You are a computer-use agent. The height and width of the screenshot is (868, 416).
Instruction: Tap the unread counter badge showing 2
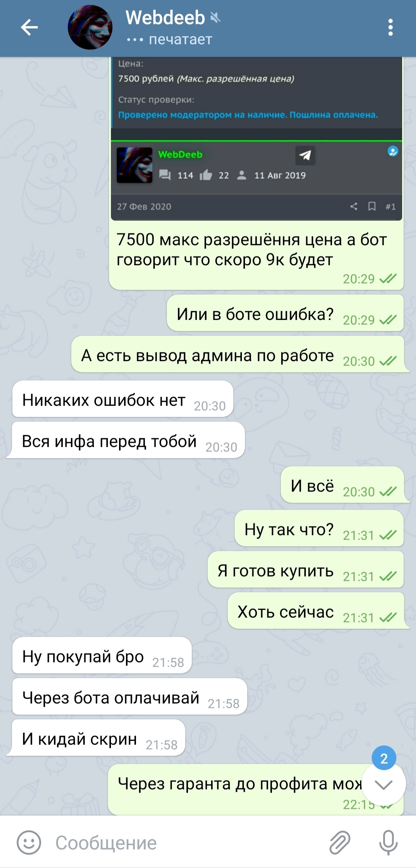(x=384, y=758)
